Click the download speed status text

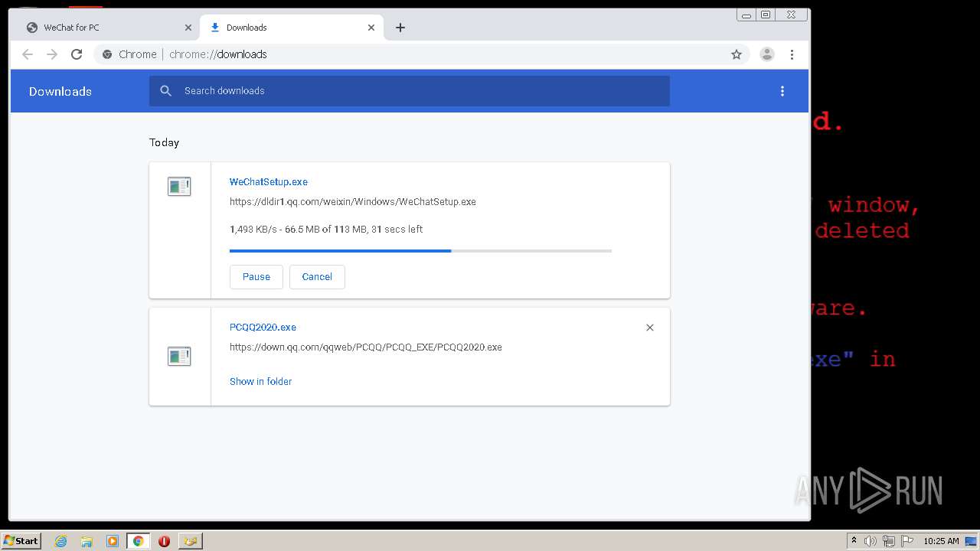tap(326, 230)
